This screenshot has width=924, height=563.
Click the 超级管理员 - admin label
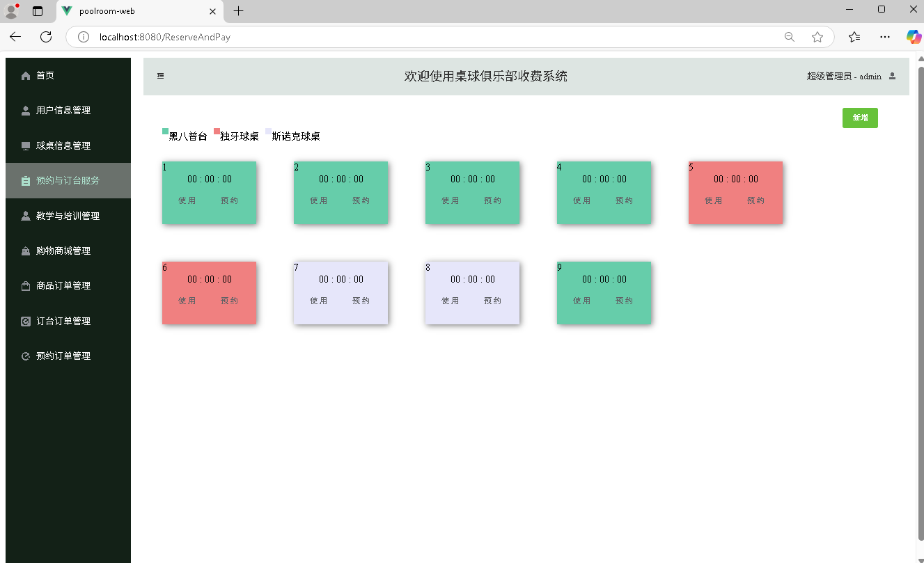(x=844, y=77)
